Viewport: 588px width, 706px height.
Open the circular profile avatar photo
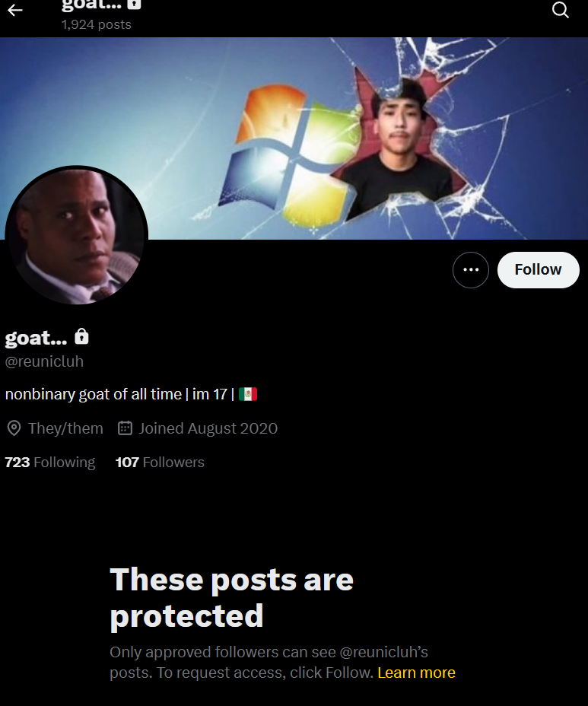pos(77,236)
